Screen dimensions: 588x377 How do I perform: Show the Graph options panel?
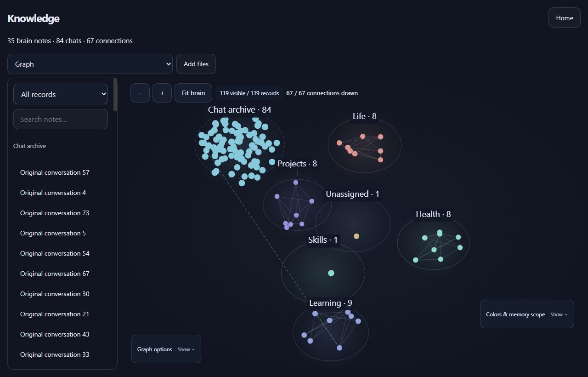(166, 349)
